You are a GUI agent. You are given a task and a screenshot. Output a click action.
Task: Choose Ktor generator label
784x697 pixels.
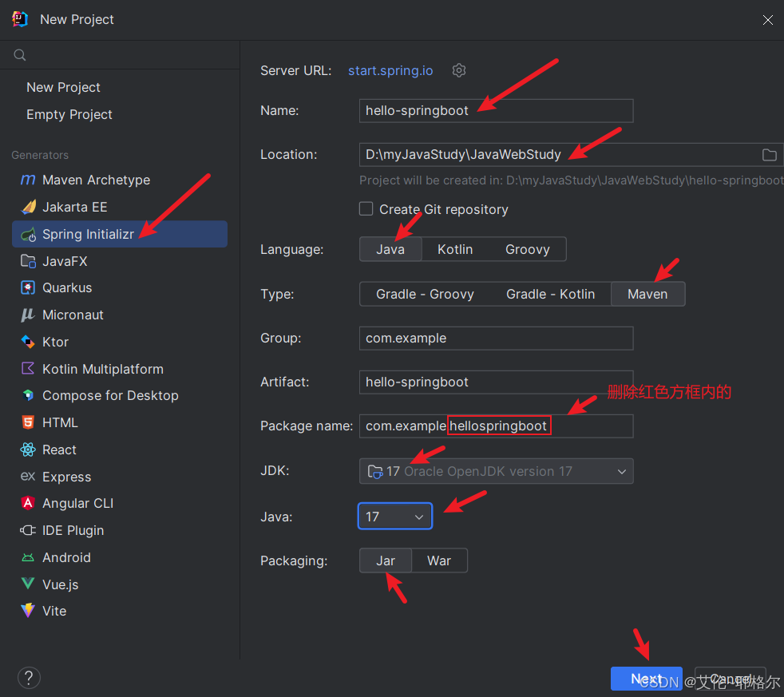[55, 342]
